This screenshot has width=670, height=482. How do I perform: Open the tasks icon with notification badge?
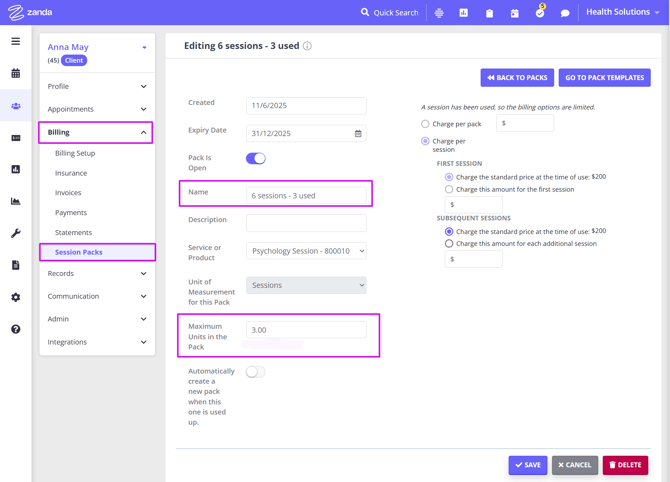(x=540, y=13)
